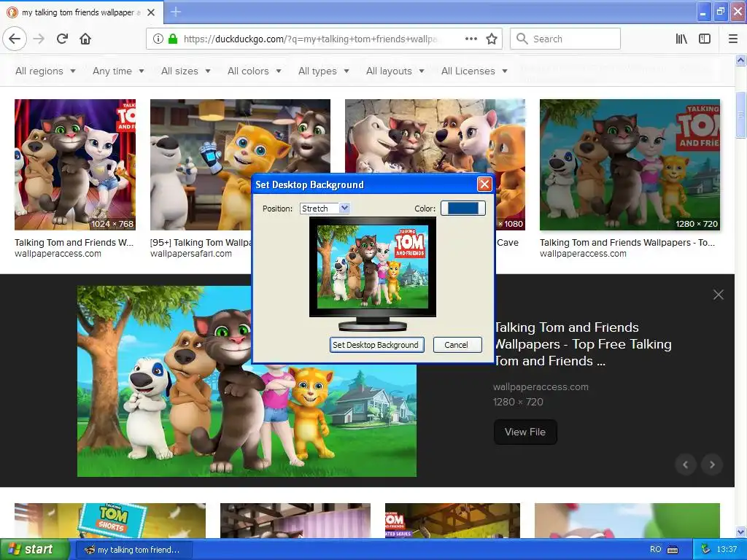Expand the All regions filter
Image resolution: width=747 pixels, height=560 pixels.
click(x=45, y=71)
